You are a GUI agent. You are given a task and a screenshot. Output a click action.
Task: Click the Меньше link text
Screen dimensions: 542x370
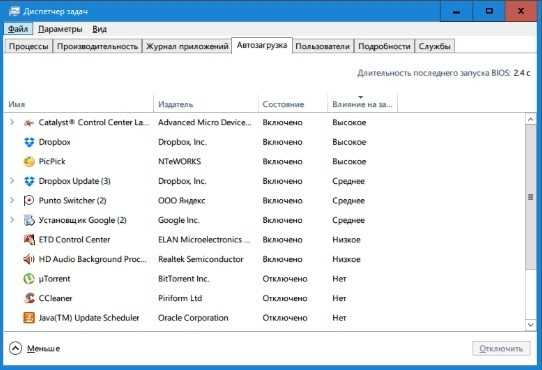pos(44,349)
